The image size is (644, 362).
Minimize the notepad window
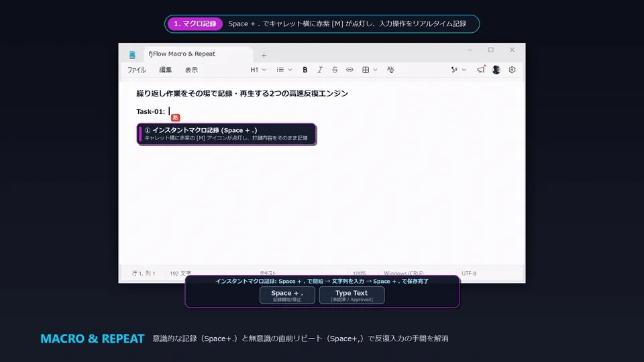(470, 50)
